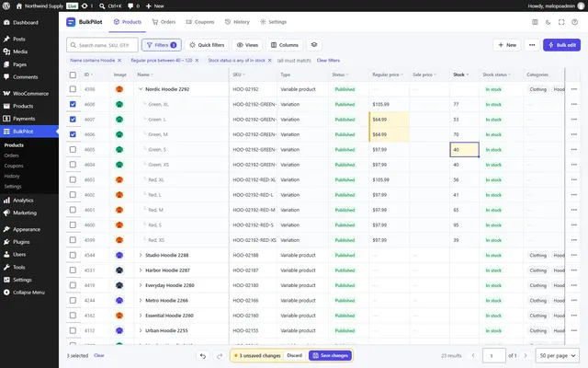Switch to the BulkPilot Settings tab
This screenshot has width=588, height=368.
point(274,22)
